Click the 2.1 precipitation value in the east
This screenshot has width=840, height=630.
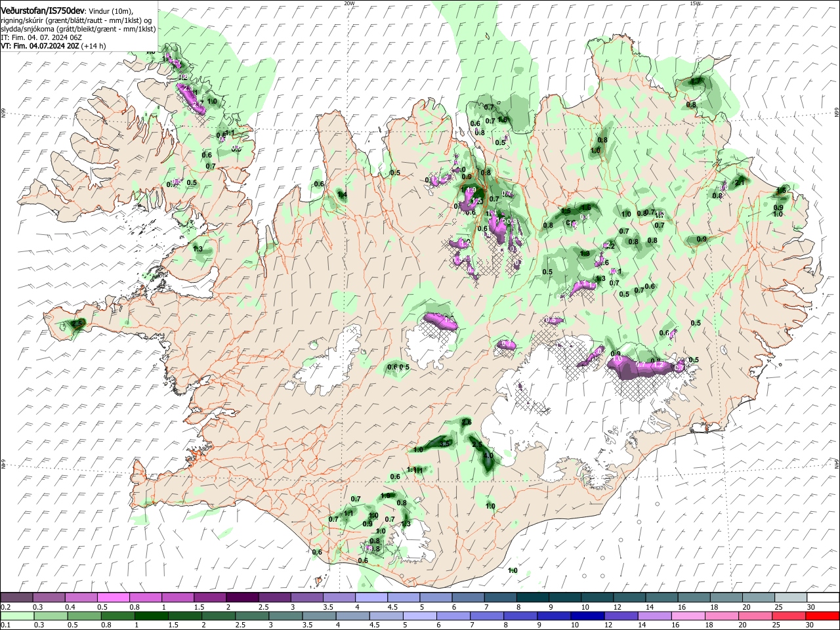click(x=740, y=182)
